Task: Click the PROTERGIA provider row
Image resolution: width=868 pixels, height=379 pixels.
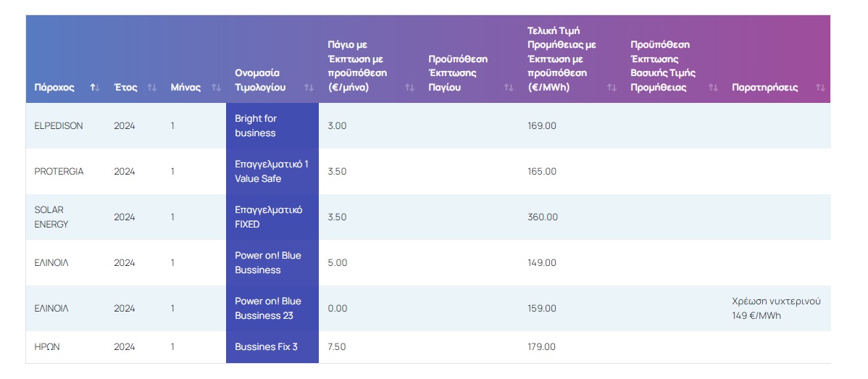Action: coord(59,172)
